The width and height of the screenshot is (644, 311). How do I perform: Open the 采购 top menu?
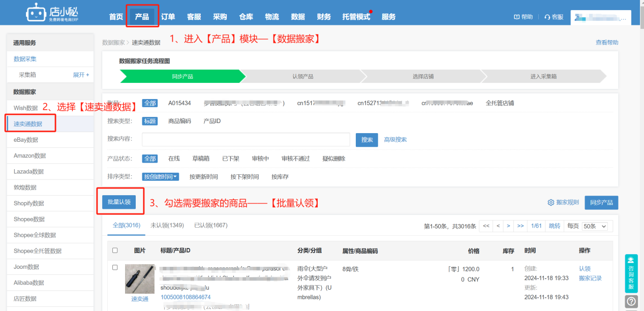220,17
